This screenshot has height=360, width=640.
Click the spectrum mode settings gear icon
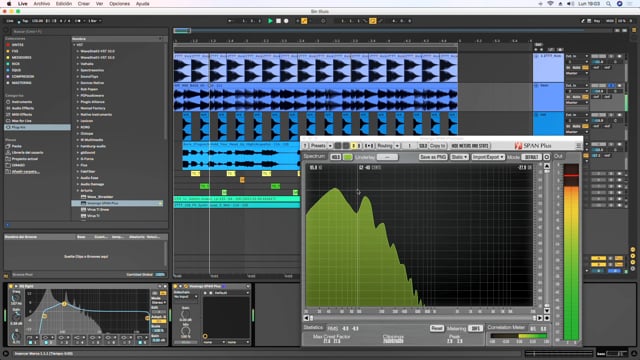[x=547, y=157]
